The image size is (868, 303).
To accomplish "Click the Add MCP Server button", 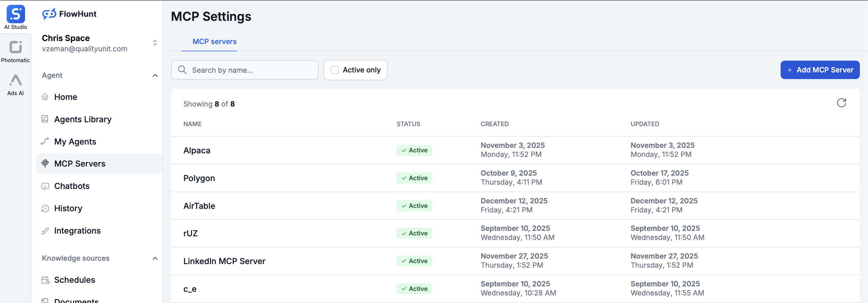I will coord(820,70).
